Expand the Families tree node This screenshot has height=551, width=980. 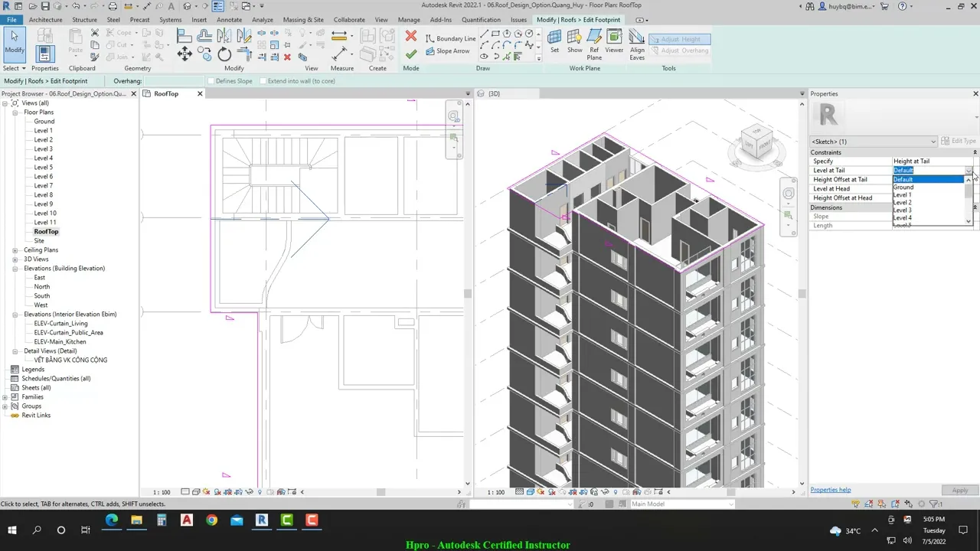point(5,397)
